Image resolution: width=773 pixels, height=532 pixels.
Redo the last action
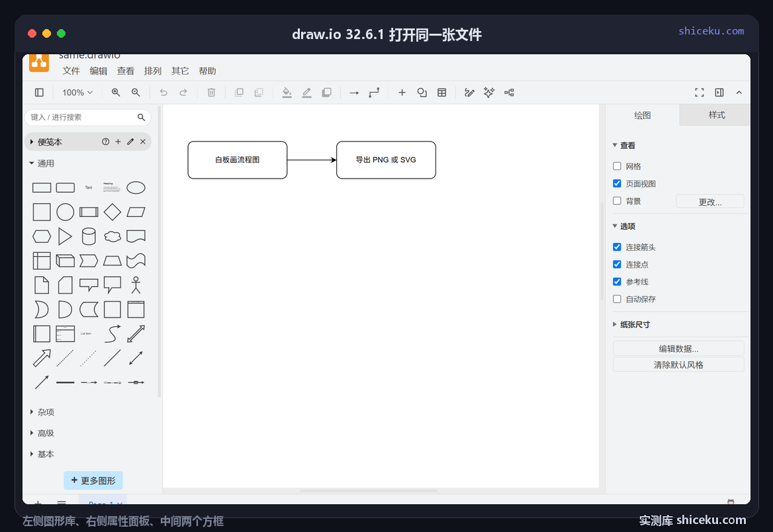pyautogui.click(x=183, y=93)
